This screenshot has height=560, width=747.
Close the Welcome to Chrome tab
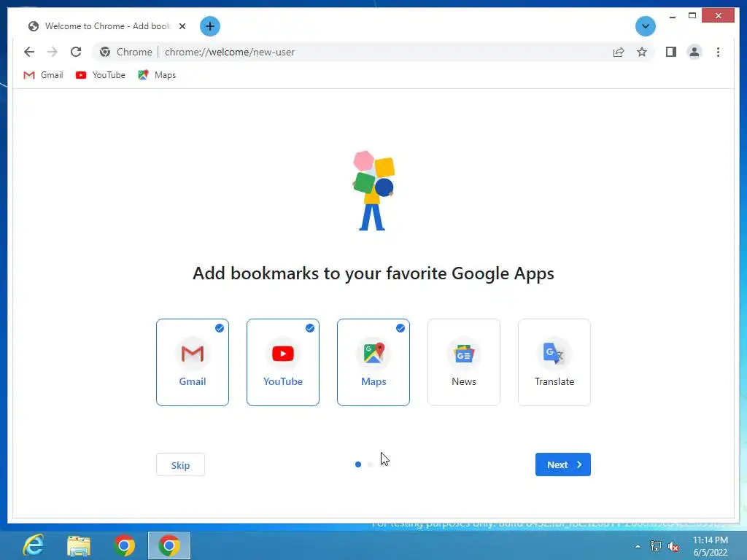click(x=182, y=26)
